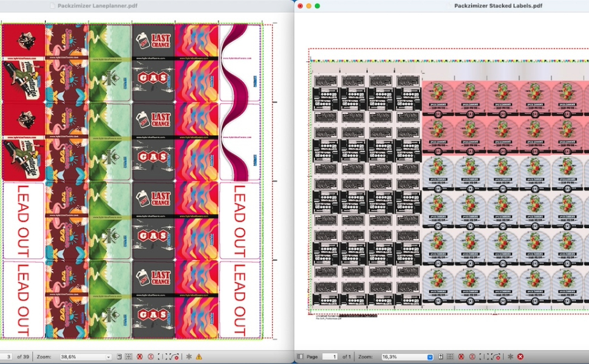Click curve with red dot icon in Laneplanner
Viewport: 589px width, 364px height.
(174, 357)
